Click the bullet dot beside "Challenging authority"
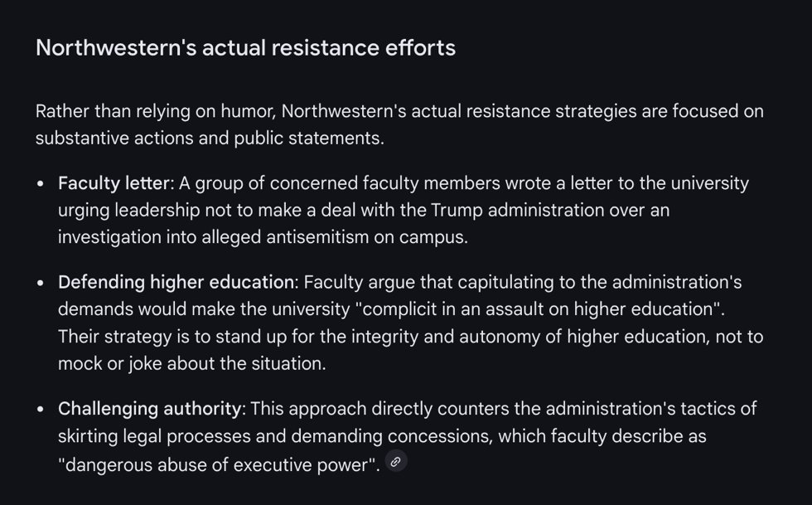 click(x=40, y=409)
